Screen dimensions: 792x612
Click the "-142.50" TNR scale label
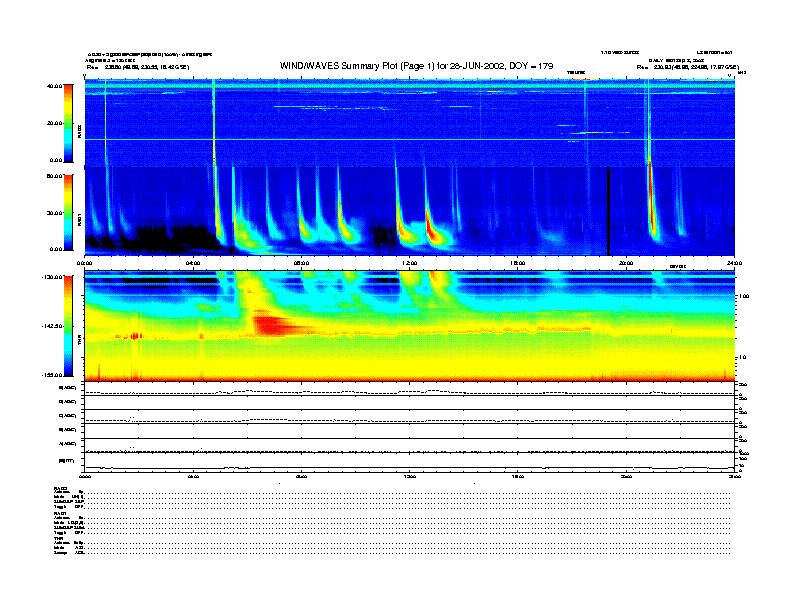coord(52,326)
